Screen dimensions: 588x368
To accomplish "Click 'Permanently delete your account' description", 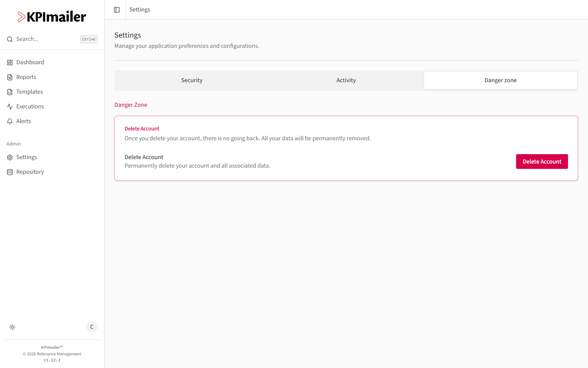I will point(197,166).
